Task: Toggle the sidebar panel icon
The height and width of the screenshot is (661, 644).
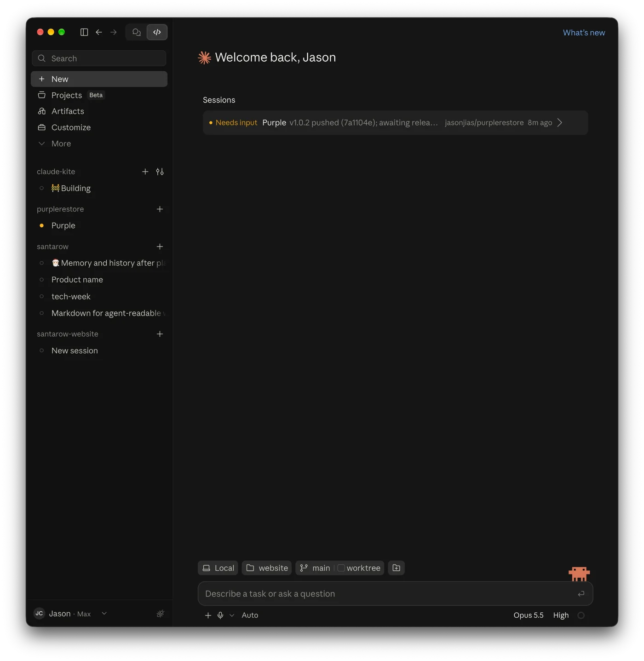Action: [x=84, y=32]
